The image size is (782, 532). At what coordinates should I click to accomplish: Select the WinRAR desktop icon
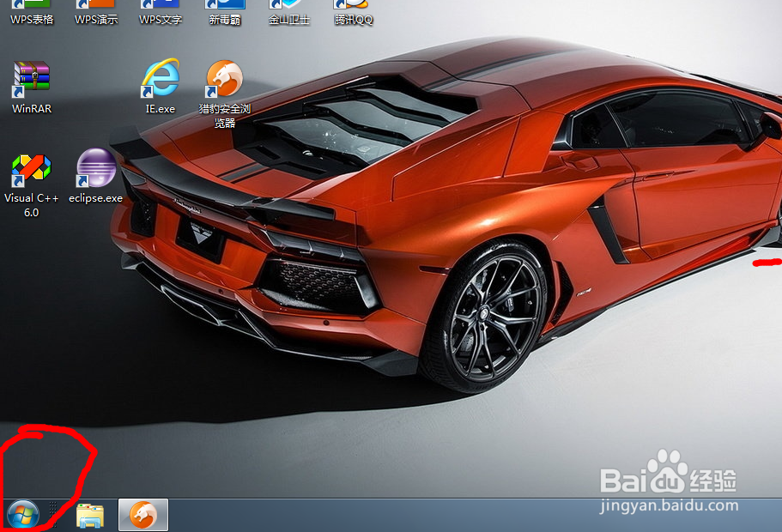[x=32, y=87]
